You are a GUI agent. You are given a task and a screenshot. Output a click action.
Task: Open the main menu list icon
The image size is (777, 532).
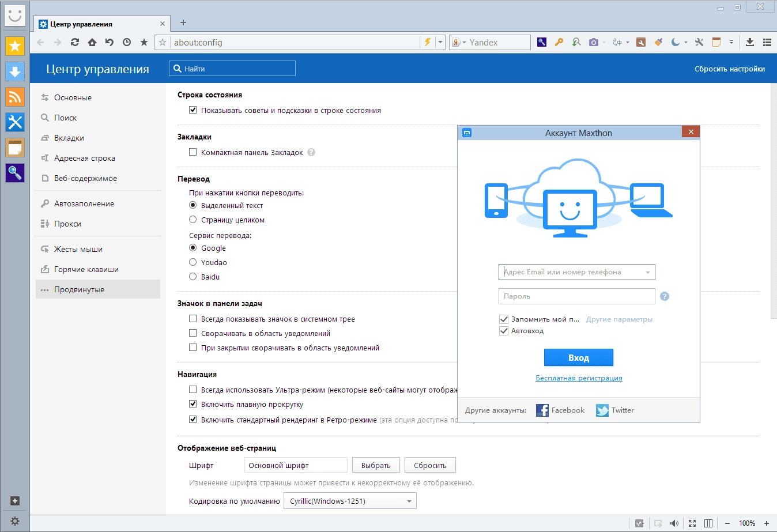(x=767, y=42)
